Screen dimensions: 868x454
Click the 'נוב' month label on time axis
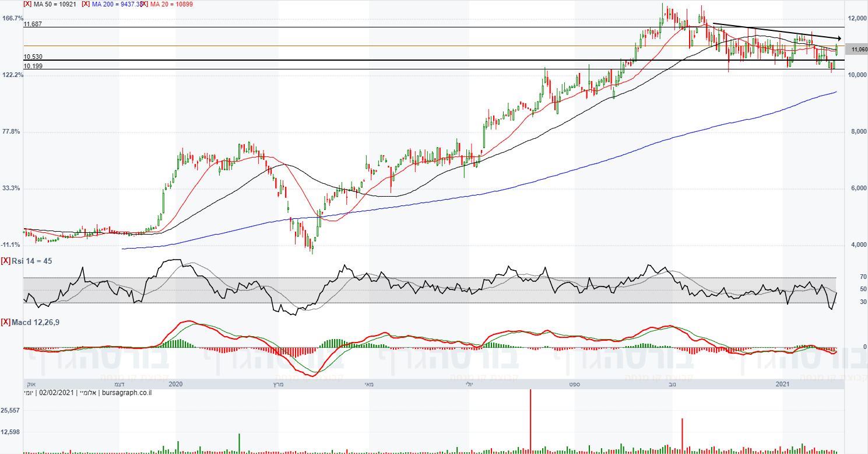[672, 384]
